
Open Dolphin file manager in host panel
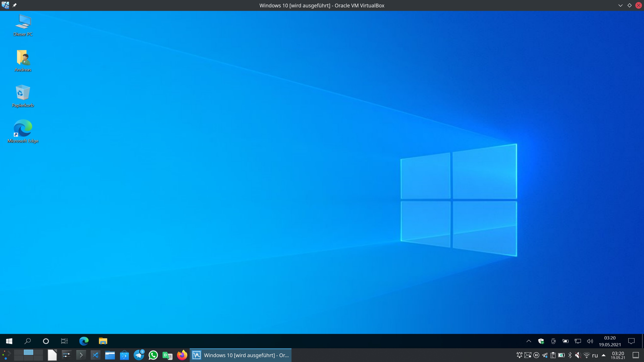click(110, 355)
